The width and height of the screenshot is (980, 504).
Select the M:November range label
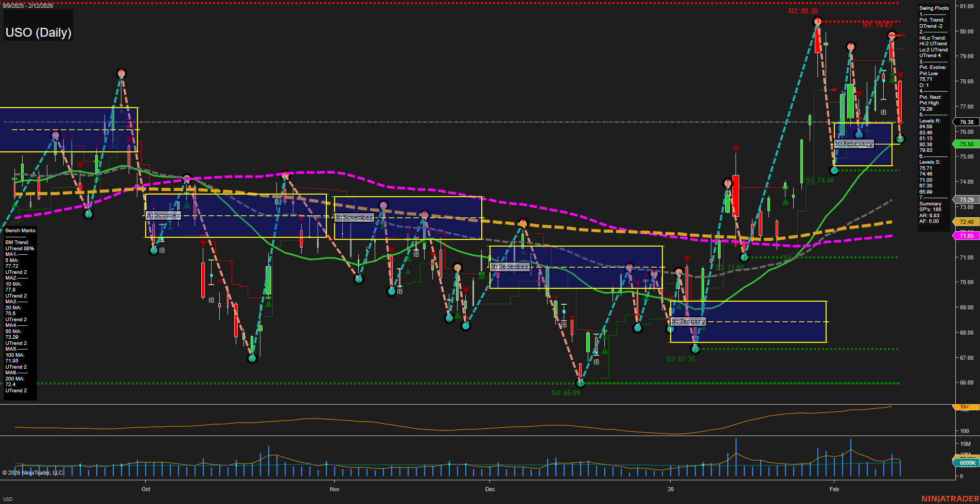pos(354,217)
